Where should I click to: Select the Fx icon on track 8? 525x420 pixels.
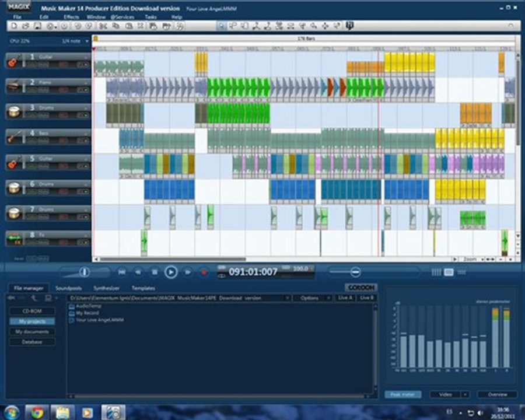[14, 238]
